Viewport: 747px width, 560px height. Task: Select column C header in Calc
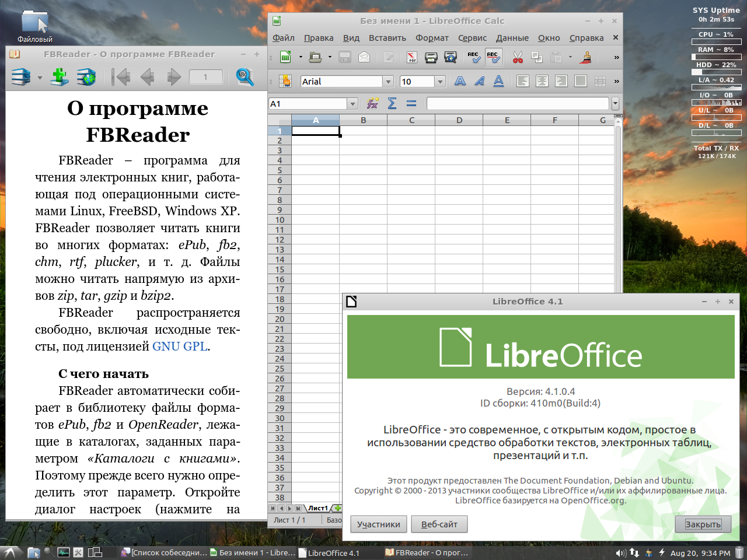pos(411,120)
